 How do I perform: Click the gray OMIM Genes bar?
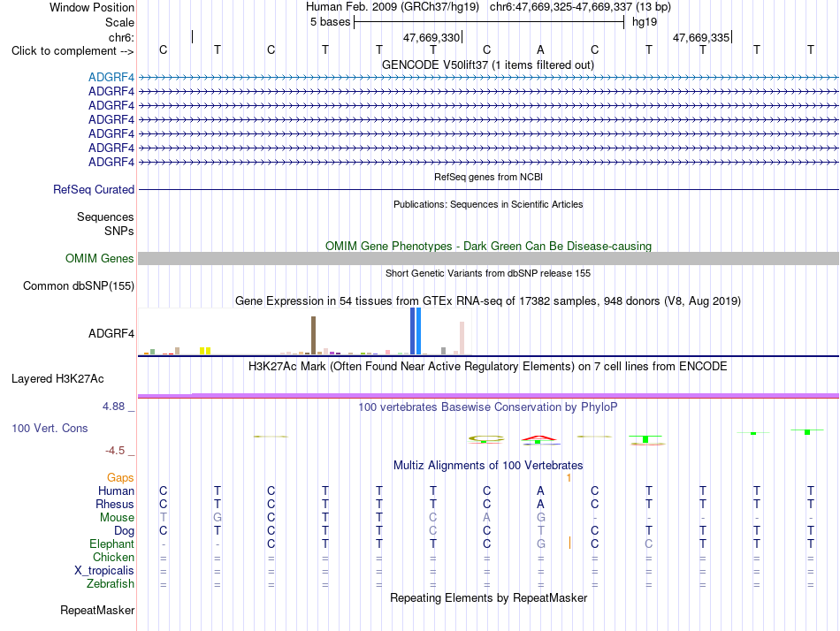point(489,258)
